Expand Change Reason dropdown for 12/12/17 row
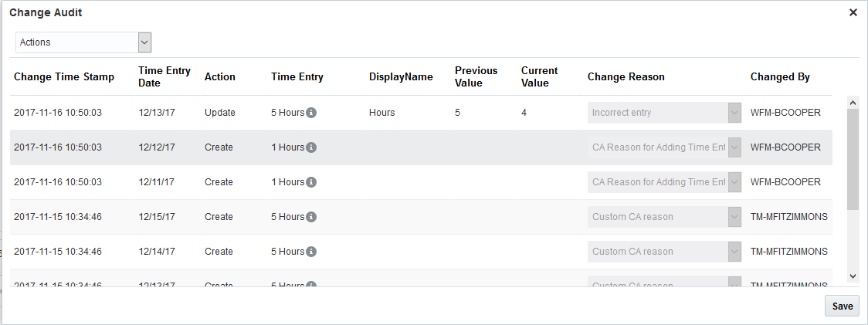The height and width of the screenshot is (325, 868). pyautogui.click(x=734, y=147)
